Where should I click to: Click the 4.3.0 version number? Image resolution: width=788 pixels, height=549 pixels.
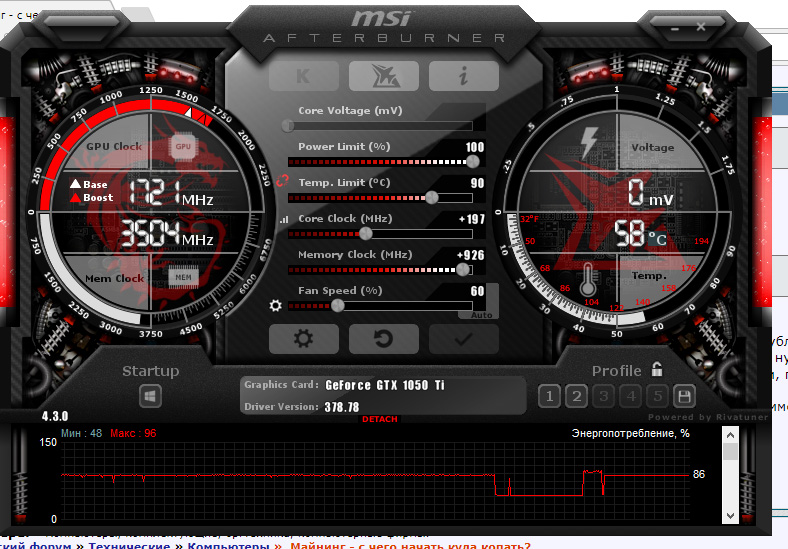click(x=55, y=416)
